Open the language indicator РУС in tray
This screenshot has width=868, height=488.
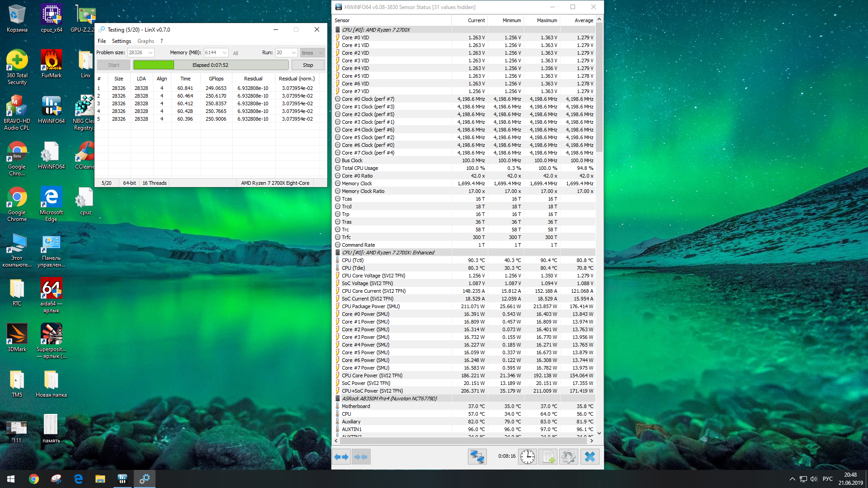click(828, 479)
